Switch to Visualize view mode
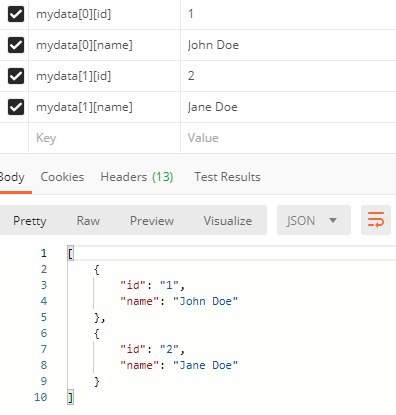 (228, 221)
